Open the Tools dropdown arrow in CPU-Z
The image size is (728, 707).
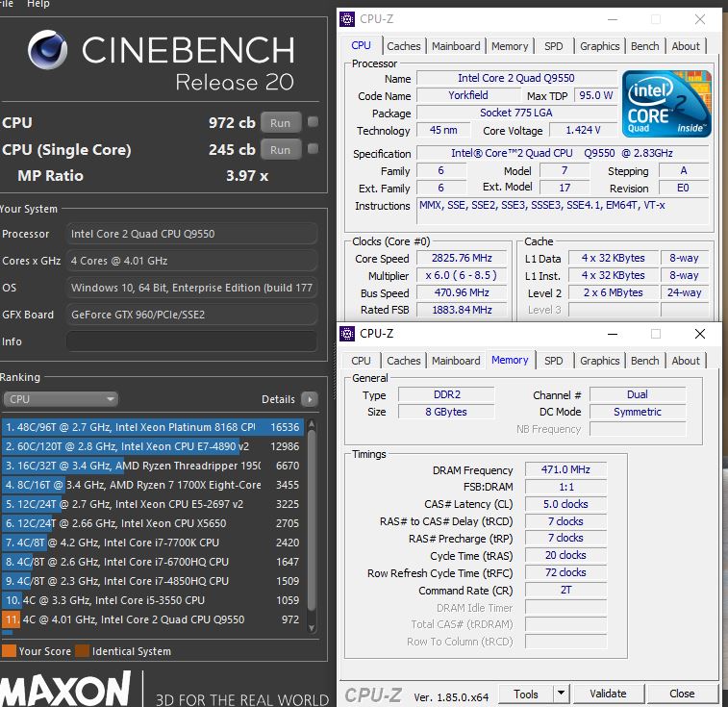[561, 694]
